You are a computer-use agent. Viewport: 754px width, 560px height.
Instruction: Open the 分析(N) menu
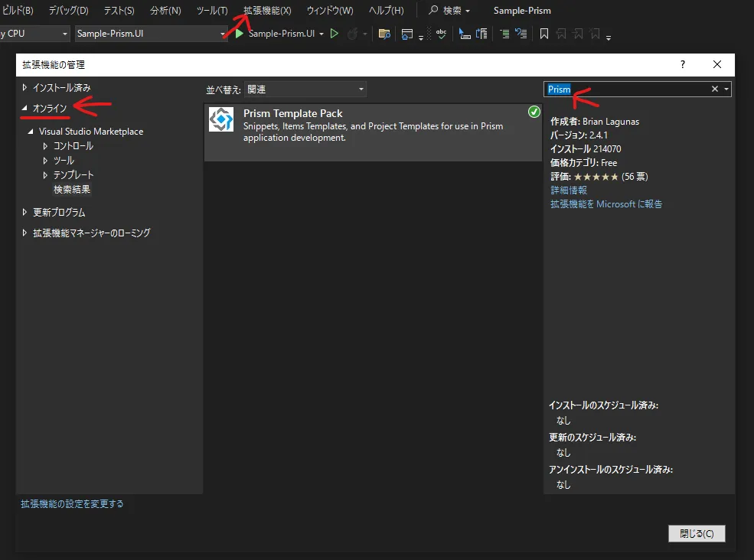(165, 10)
